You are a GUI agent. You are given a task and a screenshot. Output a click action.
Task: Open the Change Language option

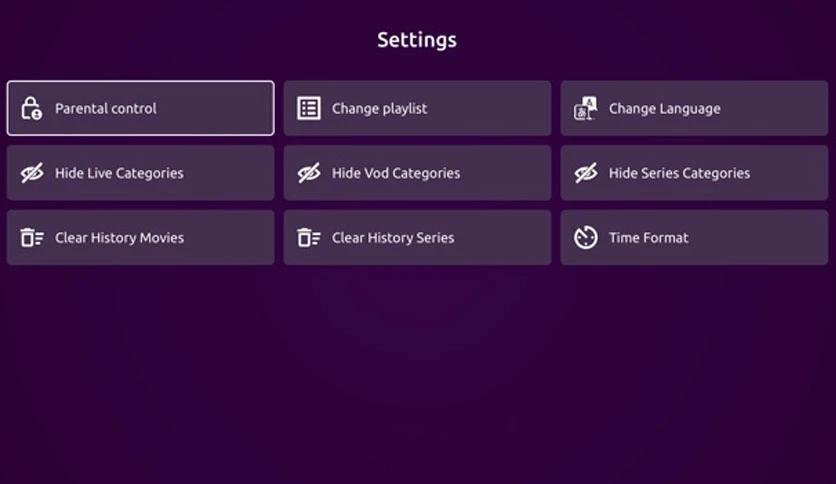694,108
